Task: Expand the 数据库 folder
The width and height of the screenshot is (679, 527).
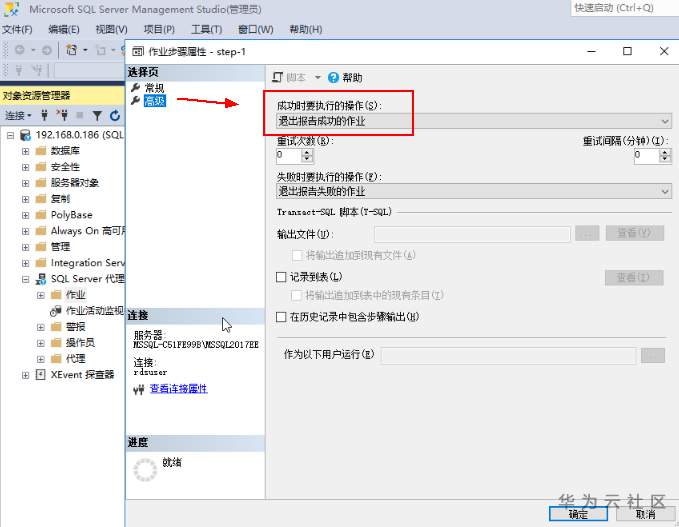Action: [x=26, y=152]
